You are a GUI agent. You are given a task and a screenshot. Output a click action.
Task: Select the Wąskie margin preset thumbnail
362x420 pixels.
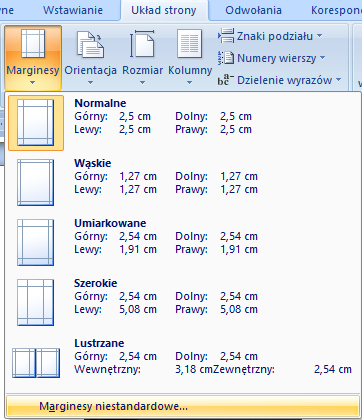36,182
